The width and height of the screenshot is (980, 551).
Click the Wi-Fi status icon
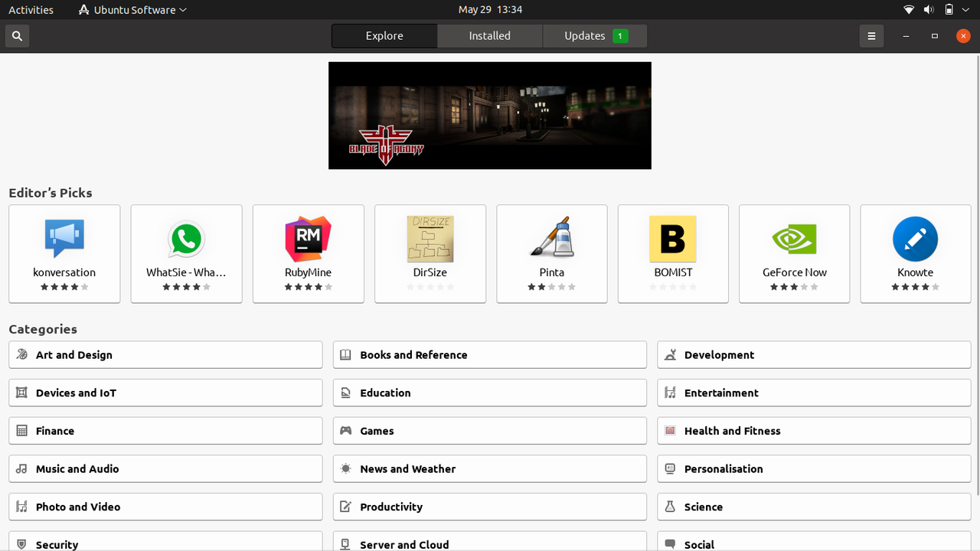(909, 10)
